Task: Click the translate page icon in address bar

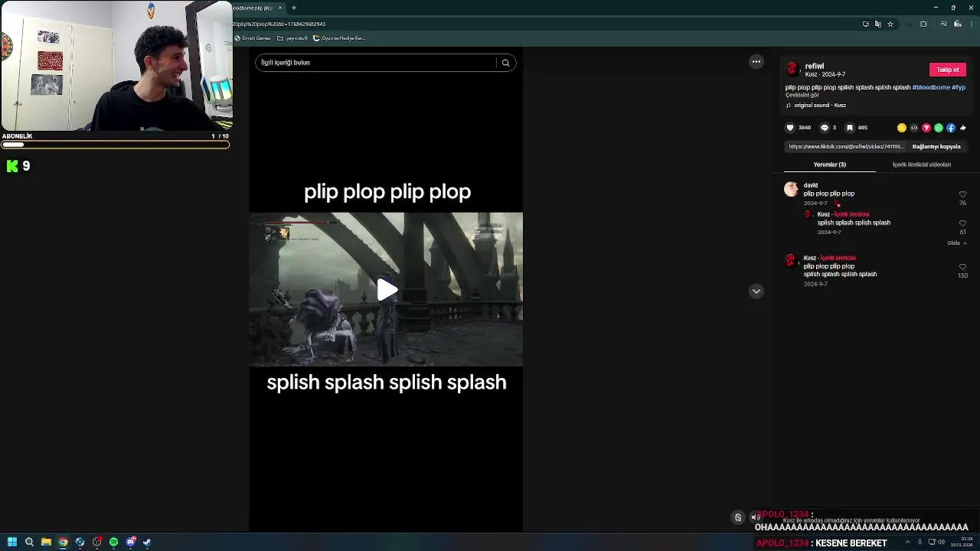Action: [x=877, y=24]
